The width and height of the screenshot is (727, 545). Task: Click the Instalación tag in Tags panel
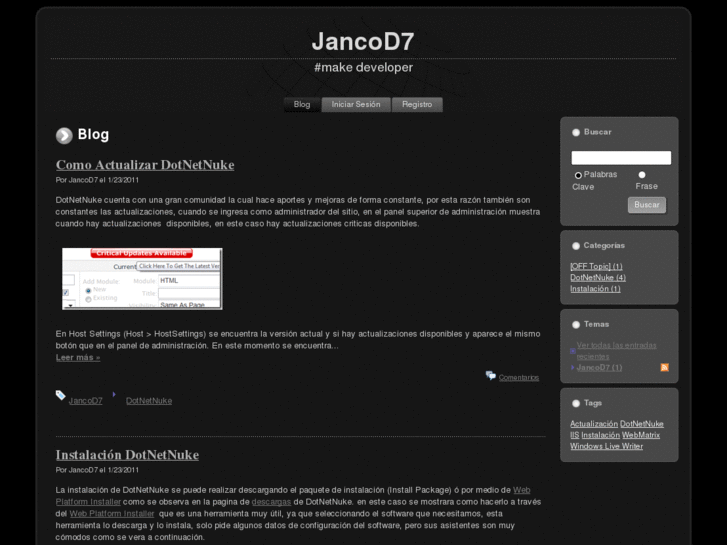click(600, 435)
